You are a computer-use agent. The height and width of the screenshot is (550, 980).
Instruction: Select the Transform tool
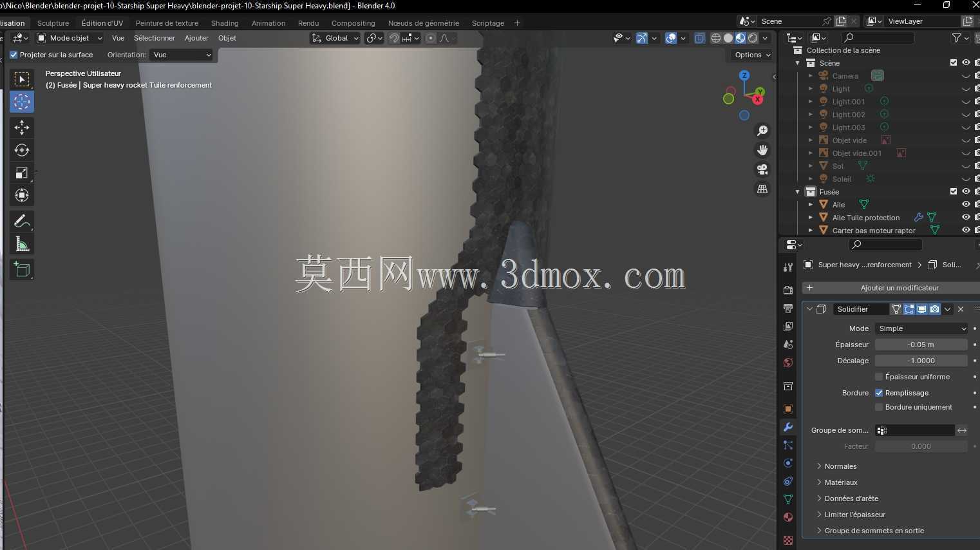click(x=22, y=195)
